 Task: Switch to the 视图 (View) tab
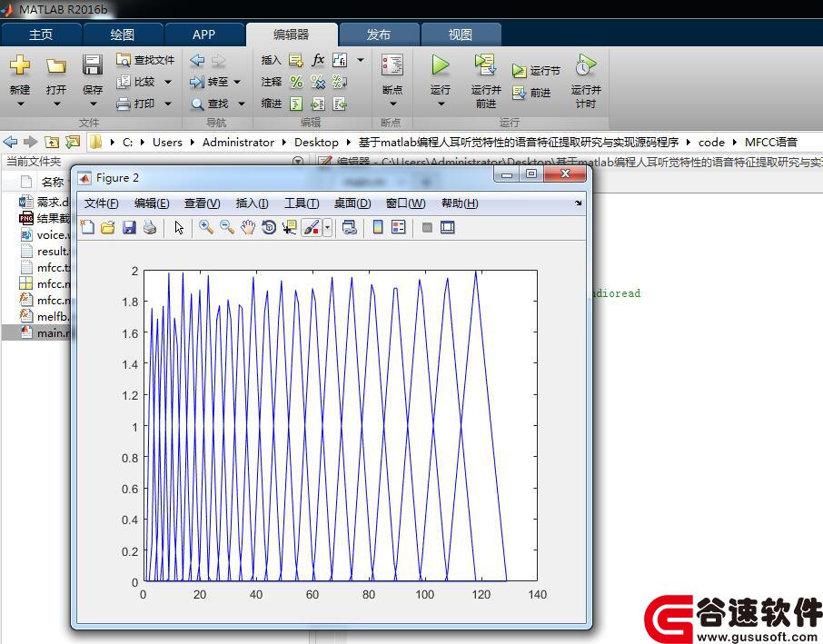tap(461, 35)
